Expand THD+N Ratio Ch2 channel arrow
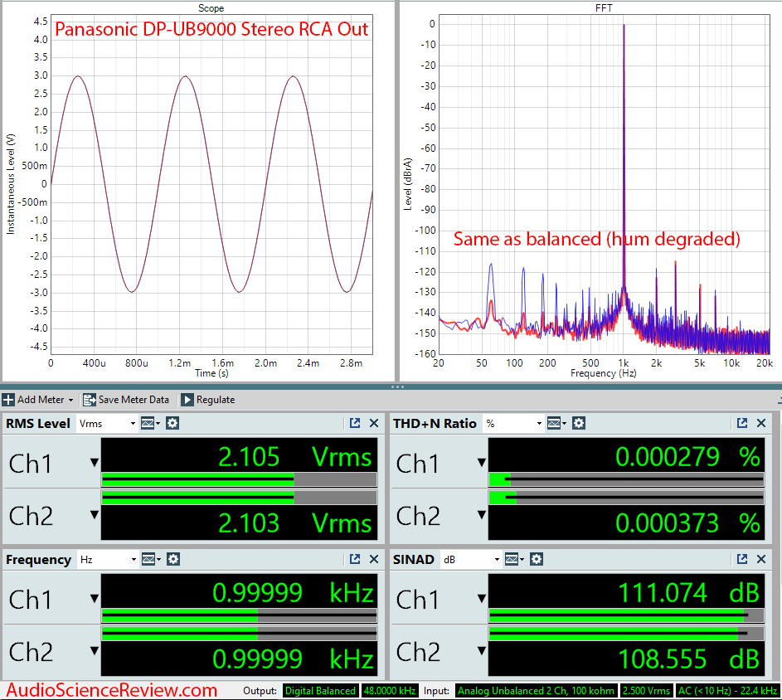Screen dimensions: 782x700 coord(482,514)
